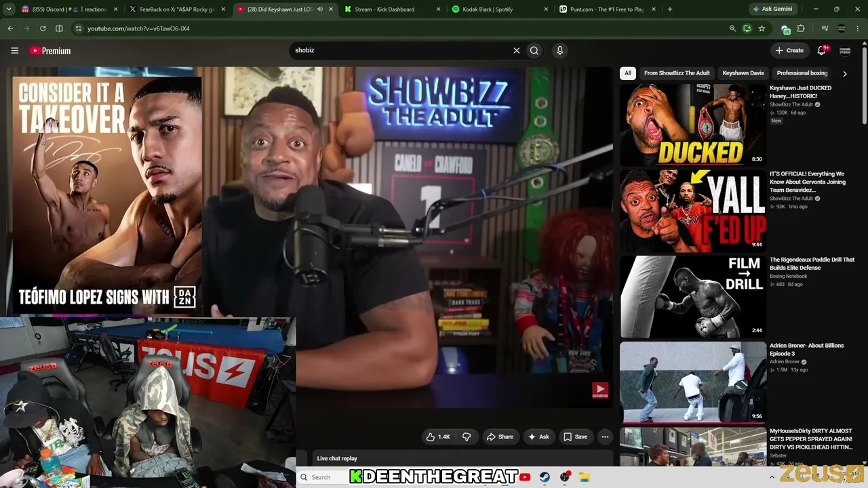Bookmark this page with the star
This screenshot has width=868, height=488.
[762, 28]
